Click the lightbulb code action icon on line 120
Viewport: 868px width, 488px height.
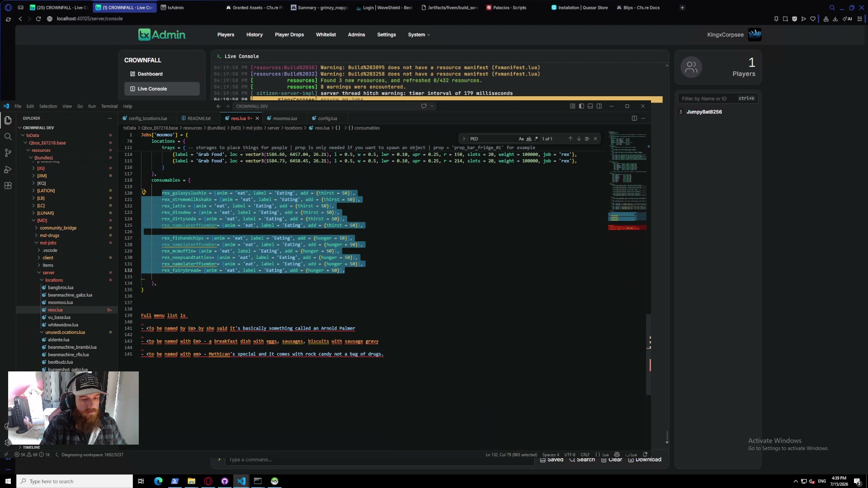tap(144, 192)
